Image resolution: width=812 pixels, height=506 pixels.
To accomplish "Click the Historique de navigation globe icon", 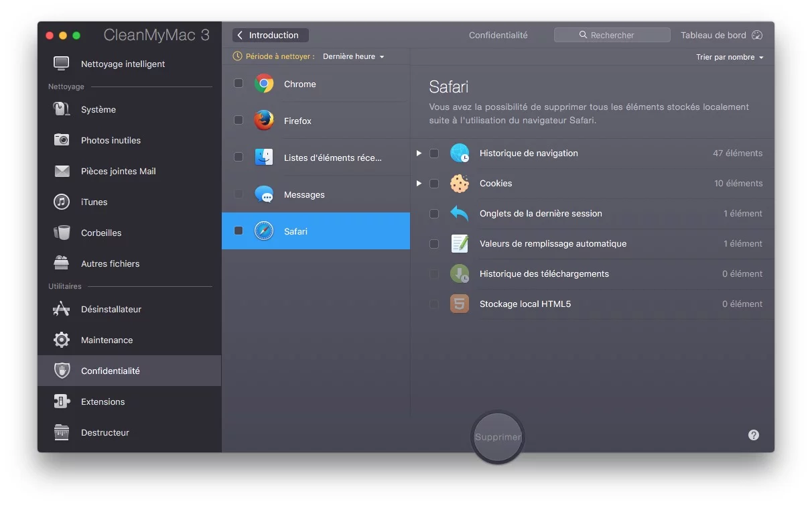I will (x=460, y=153).
